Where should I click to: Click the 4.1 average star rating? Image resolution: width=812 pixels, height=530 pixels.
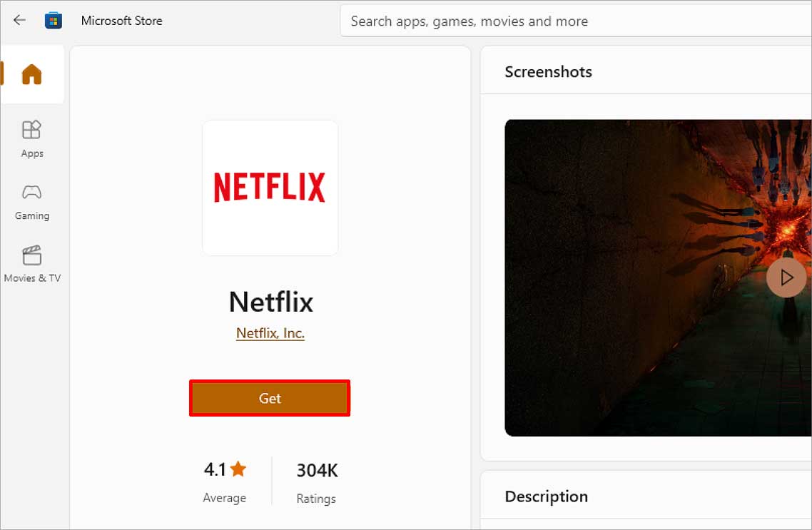point(225,469)
